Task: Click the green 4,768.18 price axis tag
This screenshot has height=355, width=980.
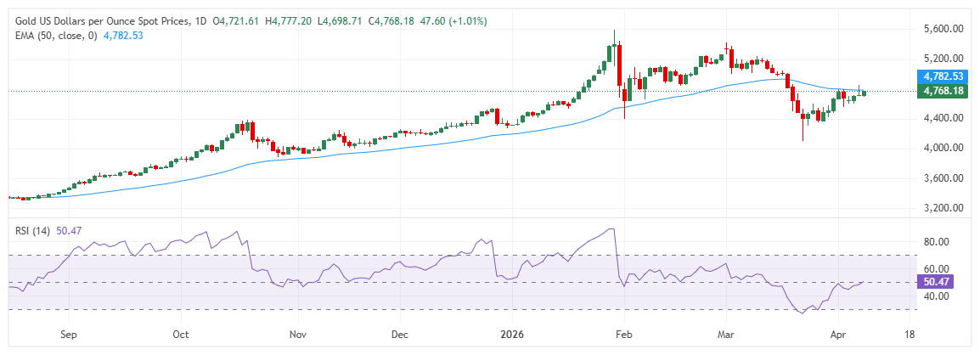Action: click(x=942, y=91)
